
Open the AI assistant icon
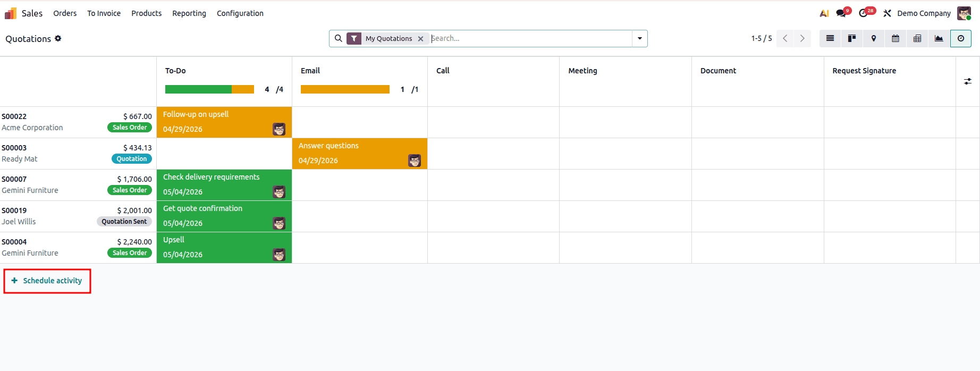pos(824,13)
